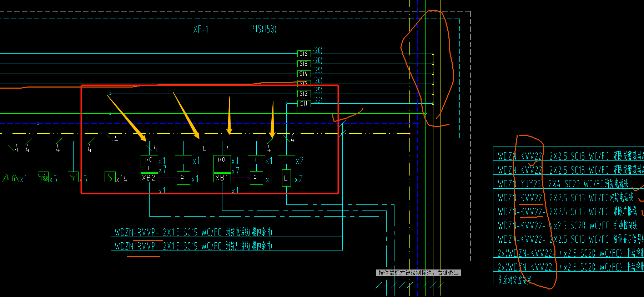Select the SI2 module box

304,94
